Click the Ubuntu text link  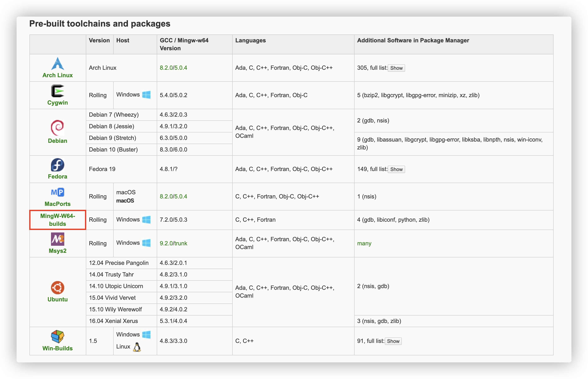tap(57, 299)
